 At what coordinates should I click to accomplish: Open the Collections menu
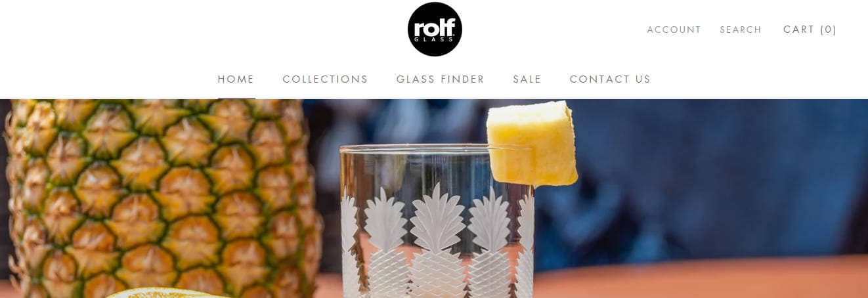325,79
